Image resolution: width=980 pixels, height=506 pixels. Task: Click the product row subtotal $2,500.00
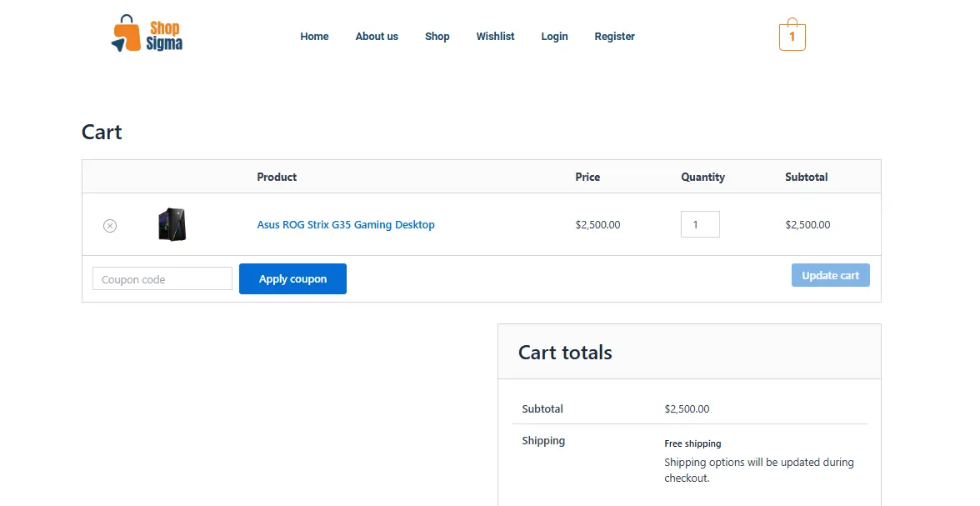pyautogui.click(x=808, y=224)
